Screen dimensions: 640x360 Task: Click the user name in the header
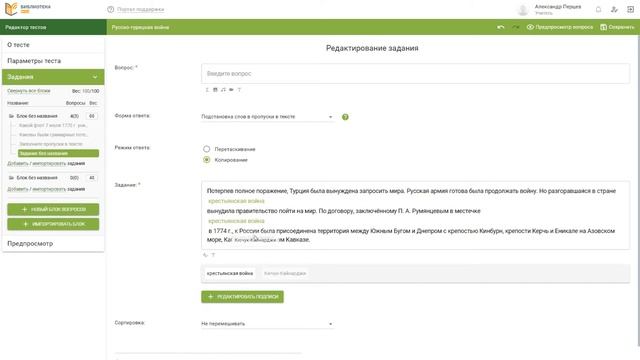click(558, 7)
